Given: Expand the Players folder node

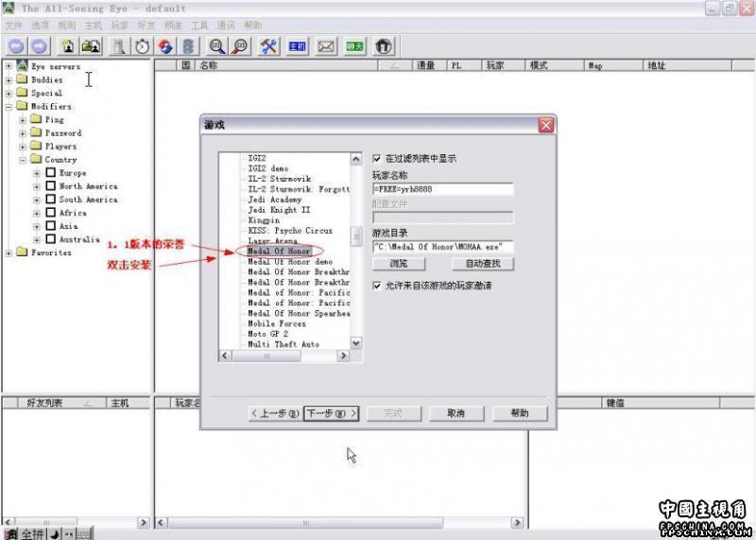Looking at the screenshot, I should click(23, 147).
